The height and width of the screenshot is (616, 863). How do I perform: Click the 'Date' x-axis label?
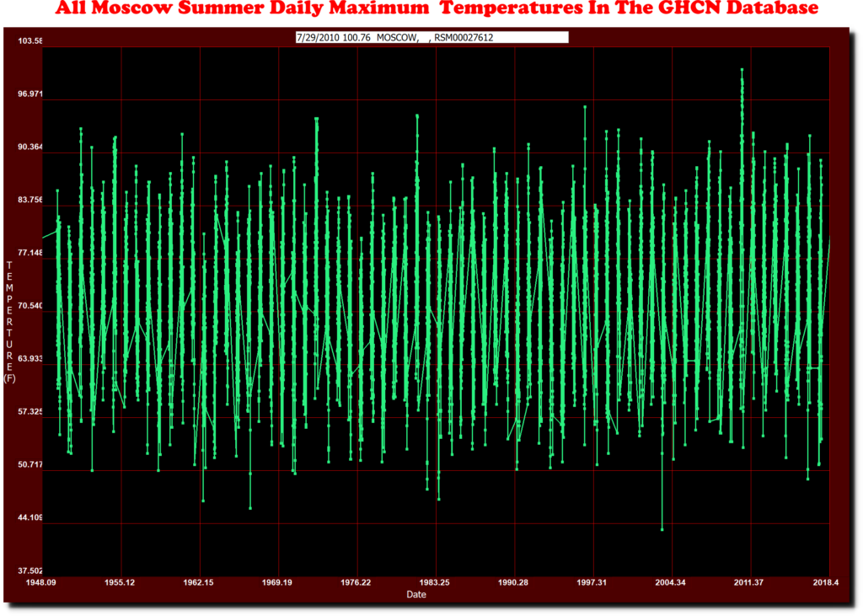click(416, 594)
